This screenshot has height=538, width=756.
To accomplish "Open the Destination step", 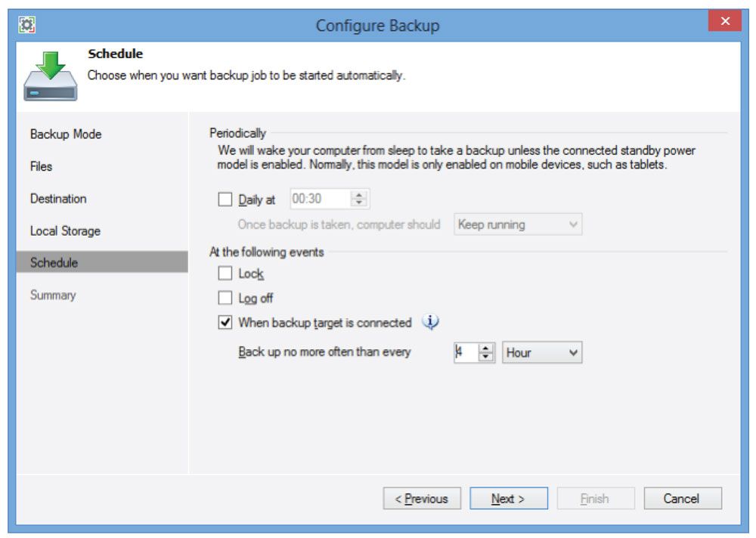I will pos(58,199).
